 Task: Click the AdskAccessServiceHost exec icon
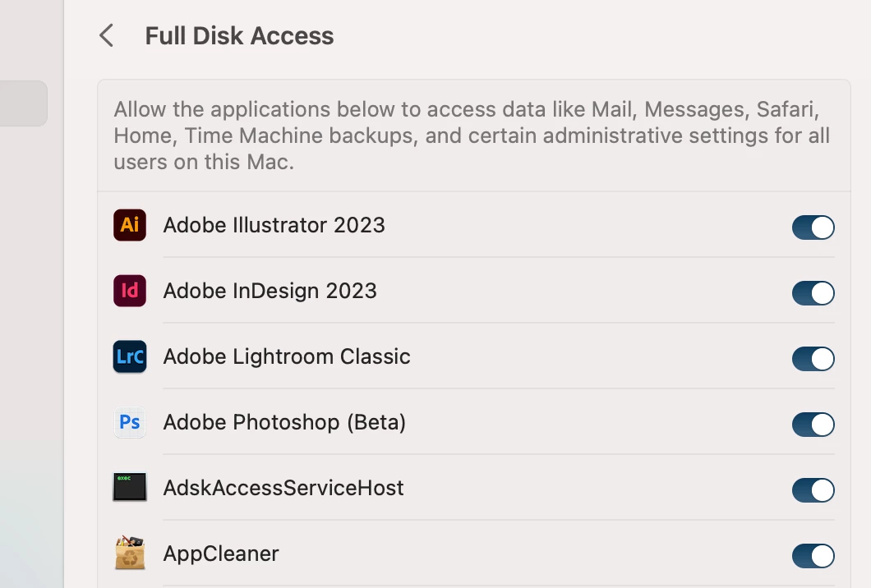tap(130, 488)
